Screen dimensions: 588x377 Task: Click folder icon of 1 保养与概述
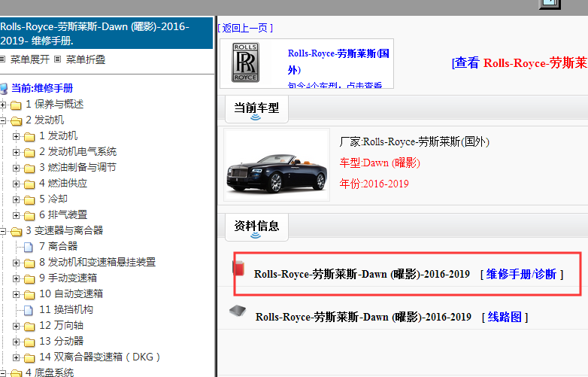(x=16, y=105)
